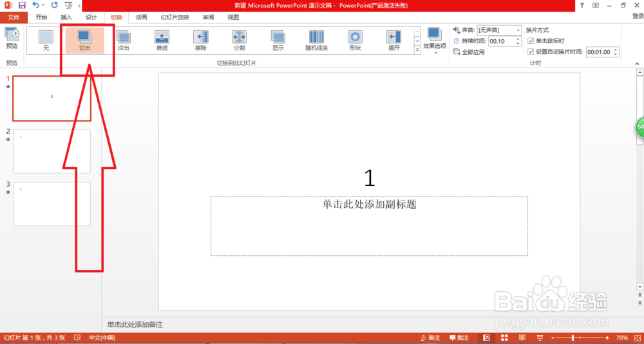
Task: Select the 分割 split transition
Action: 239,41
